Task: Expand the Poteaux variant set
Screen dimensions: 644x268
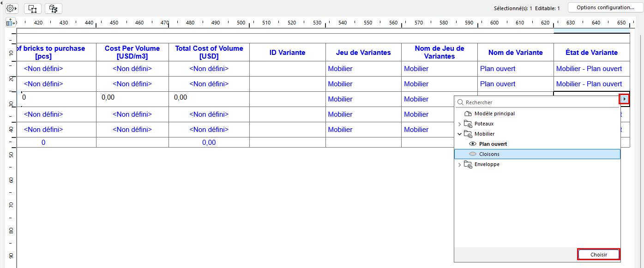Action: pyautogui.click(x=459, y=124)
